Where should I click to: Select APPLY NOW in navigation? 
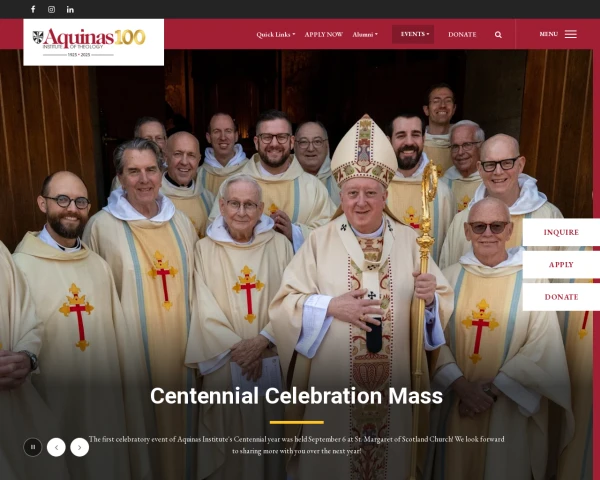[324, 34]
